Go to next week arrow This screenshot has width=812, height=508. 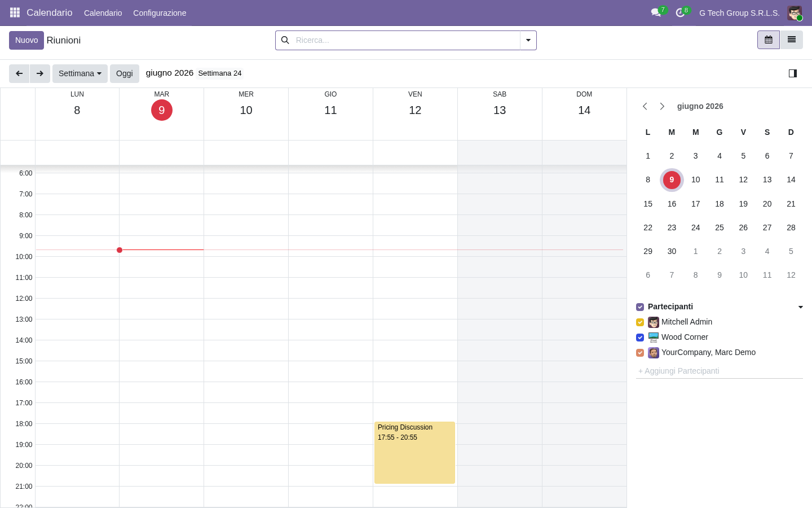point(40,73)
